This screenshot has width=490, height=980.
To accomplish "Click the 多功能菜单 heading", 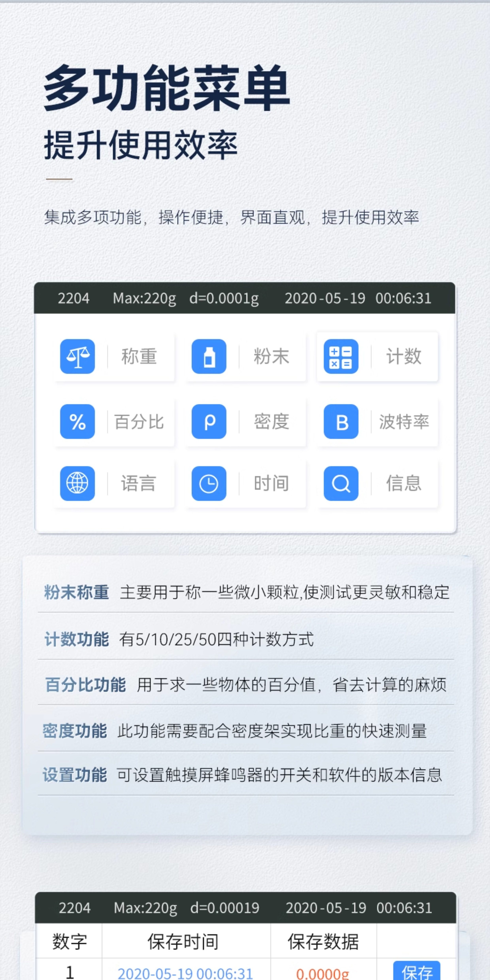I will tap(167, 88).
